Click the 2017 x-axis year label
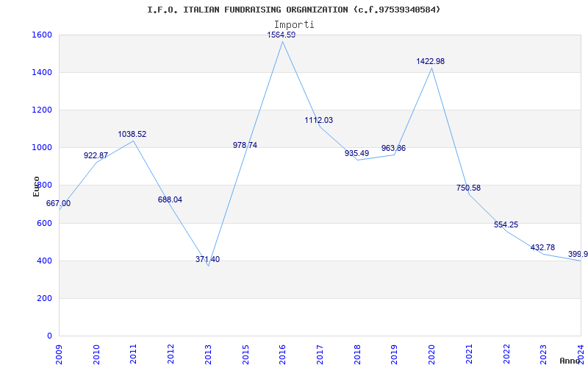Image resolution: width=588 pixels, height=368 pixels. (320, 354)
